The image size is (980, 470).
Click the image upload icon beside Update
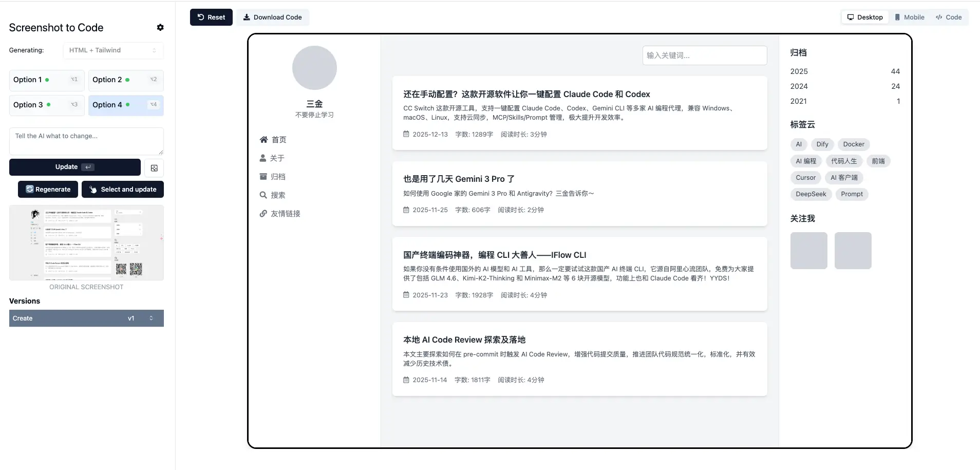(154, 168)
